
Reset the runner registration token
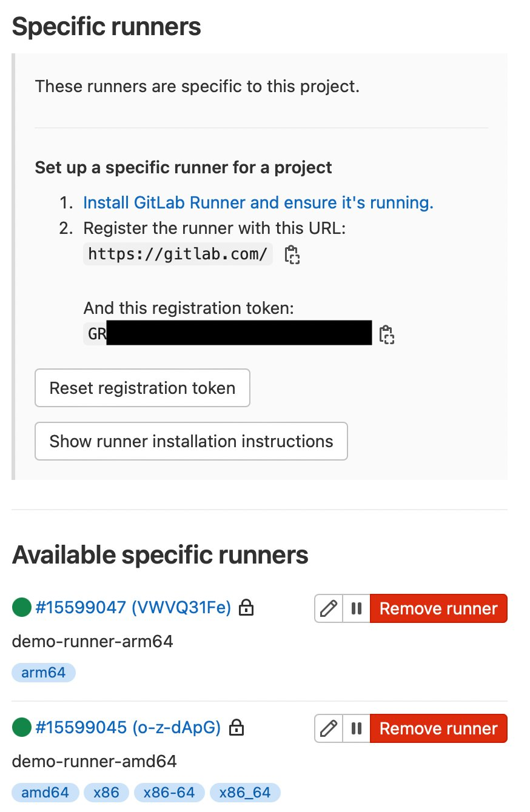(x=142, y=388)
